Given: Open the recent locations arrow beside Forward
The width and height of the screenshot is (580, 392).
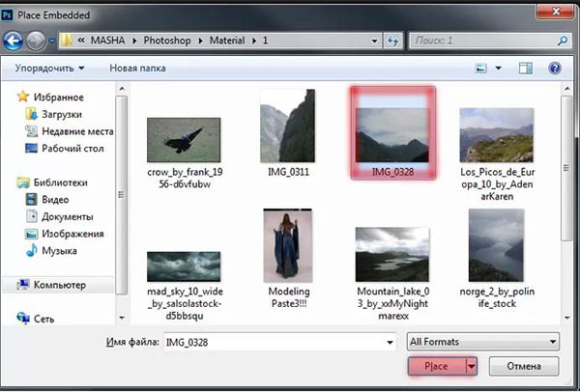Looking at the screenshot, I should 52,41.
